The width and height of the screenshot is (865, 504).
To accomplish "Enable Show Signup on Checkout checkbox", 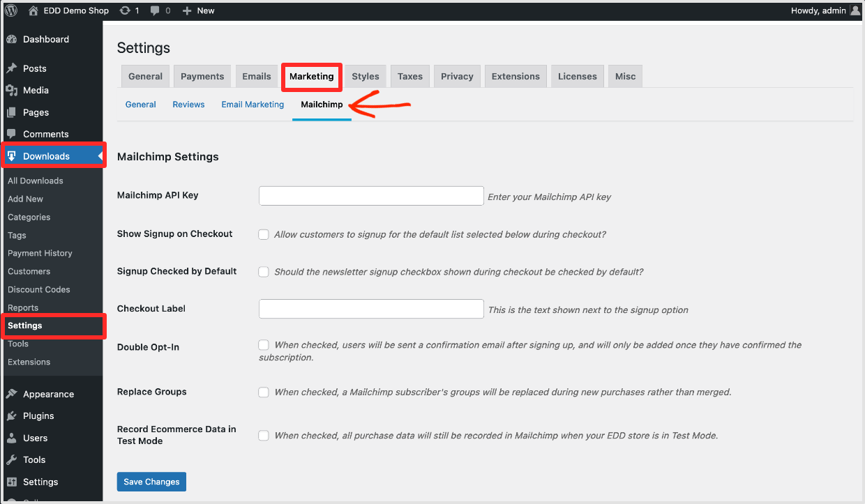I will pos(264,234).
